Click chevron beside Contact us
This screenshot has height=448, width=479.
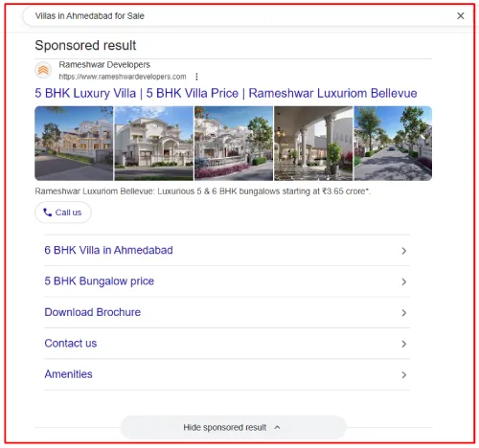point(404,344)
